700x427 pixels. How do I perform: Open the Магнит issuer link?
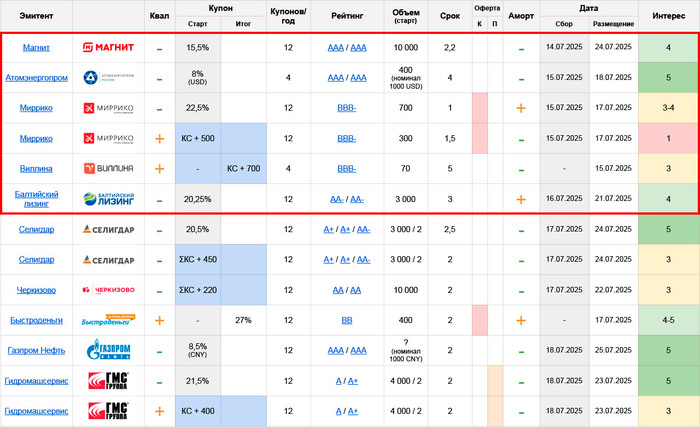pos(37,48)
